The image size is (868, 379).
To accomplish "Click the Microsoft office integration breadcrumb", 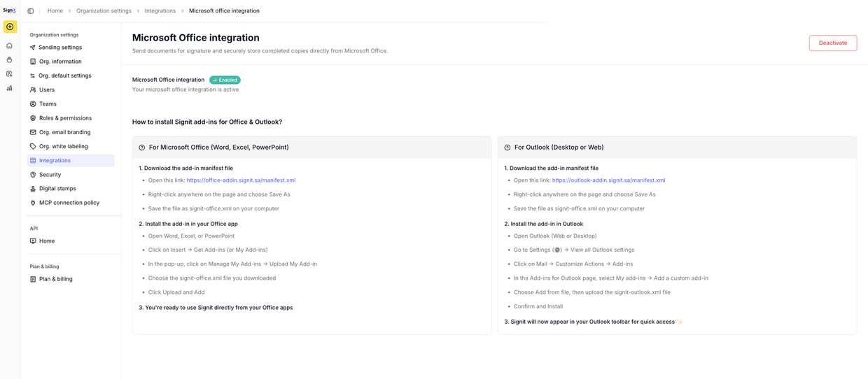I will pos(224,11).
